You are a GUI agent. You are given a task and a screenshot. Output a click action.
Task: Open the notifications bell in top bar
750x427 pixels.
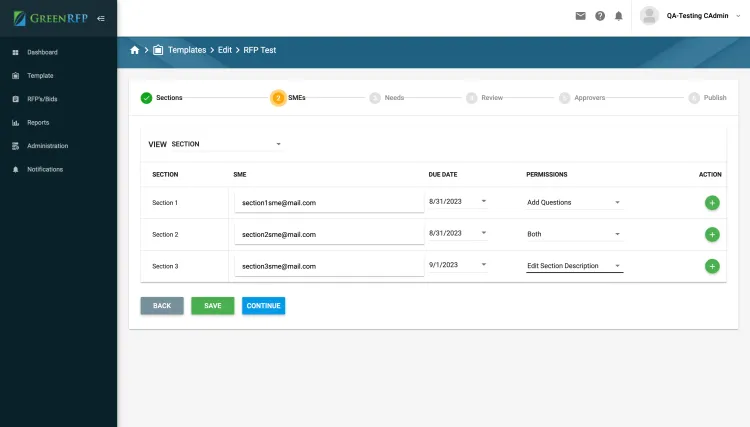618,16
